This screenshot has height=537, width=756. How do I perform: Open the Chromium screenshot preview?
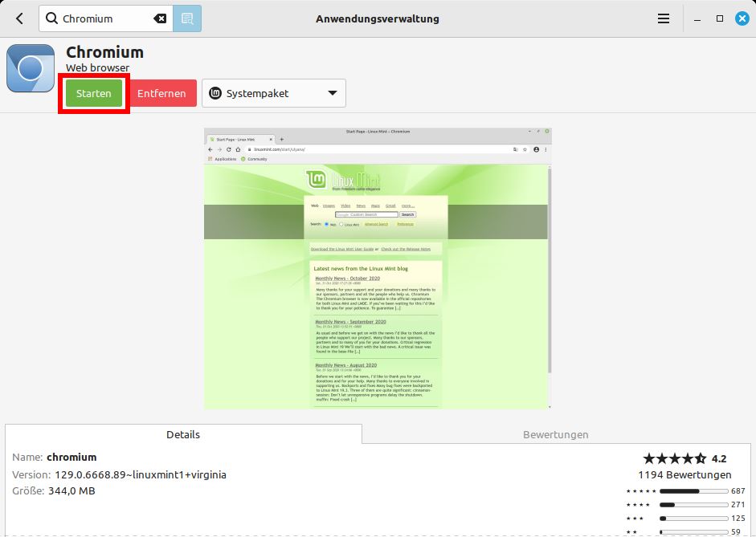point(378,273)
